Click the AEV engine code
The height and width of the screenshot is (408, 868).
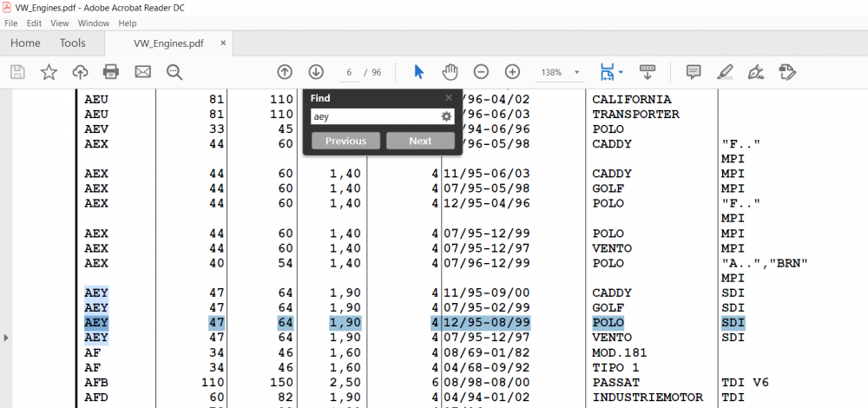pos(96,129)
